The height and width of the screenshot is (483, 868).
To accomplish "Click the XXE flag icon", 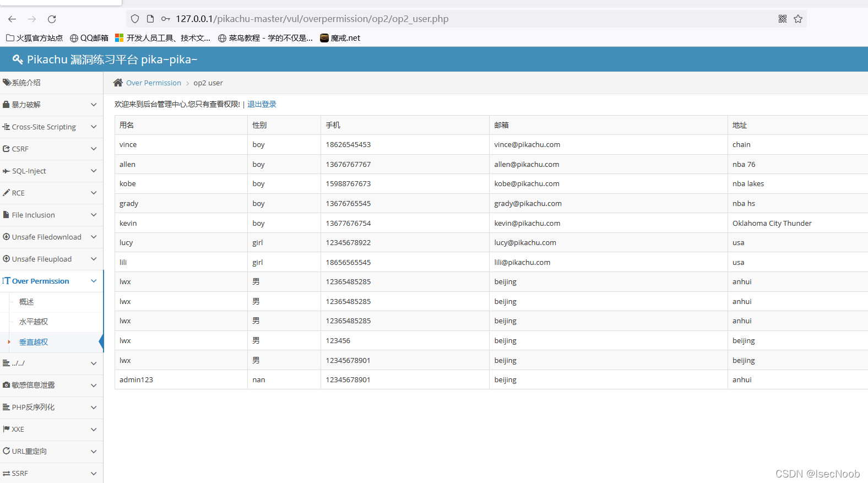I will click(6, 429).
